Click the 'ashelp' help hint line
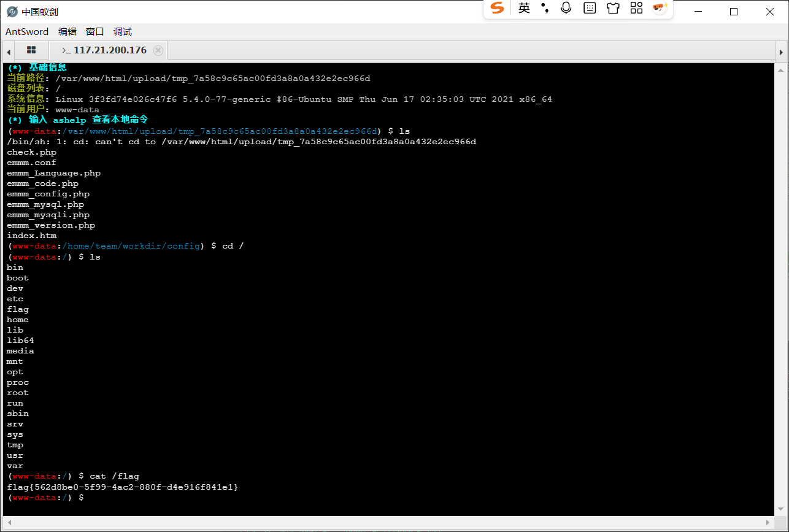This screenshot has width=789, height=532. tap(78, 120)
